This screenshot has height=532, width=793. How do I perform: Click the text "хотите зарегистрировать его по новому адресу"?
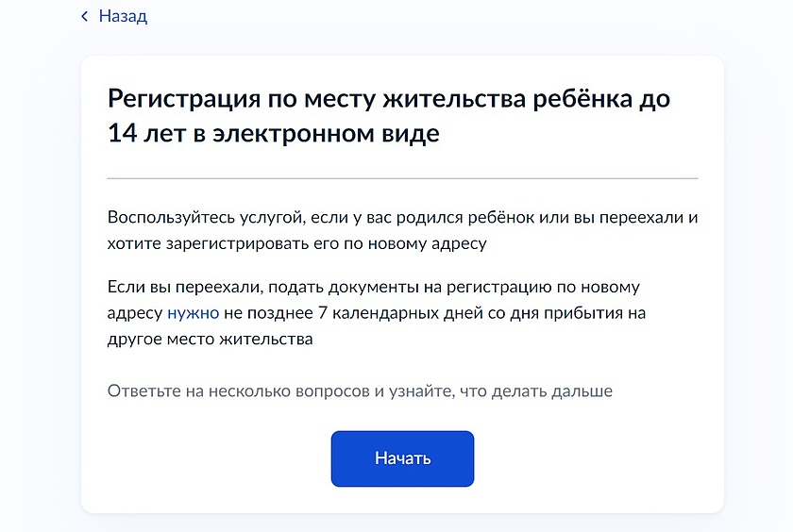(296, 243)
